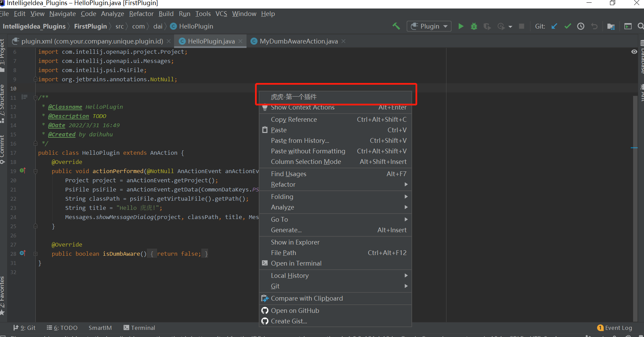Expand the Refactor submenu arrow

click(406, 184)
